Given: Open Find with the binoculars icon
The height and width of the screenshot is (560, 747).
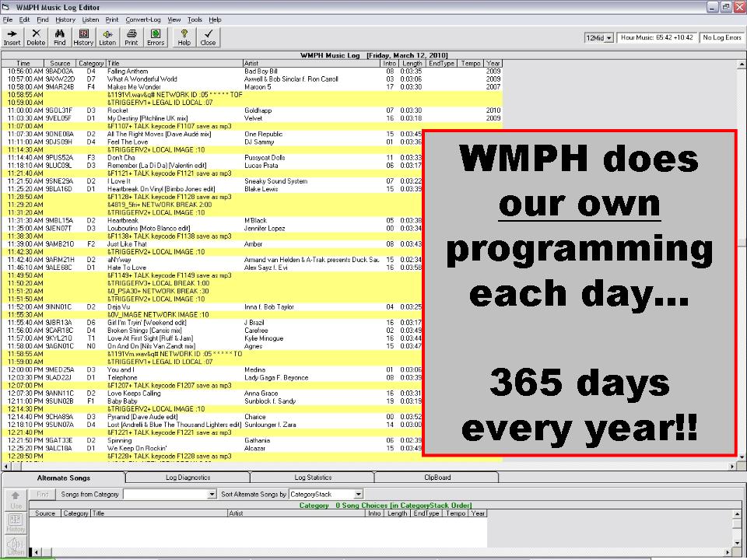Looking at the screenshot, I should [60, 37].
